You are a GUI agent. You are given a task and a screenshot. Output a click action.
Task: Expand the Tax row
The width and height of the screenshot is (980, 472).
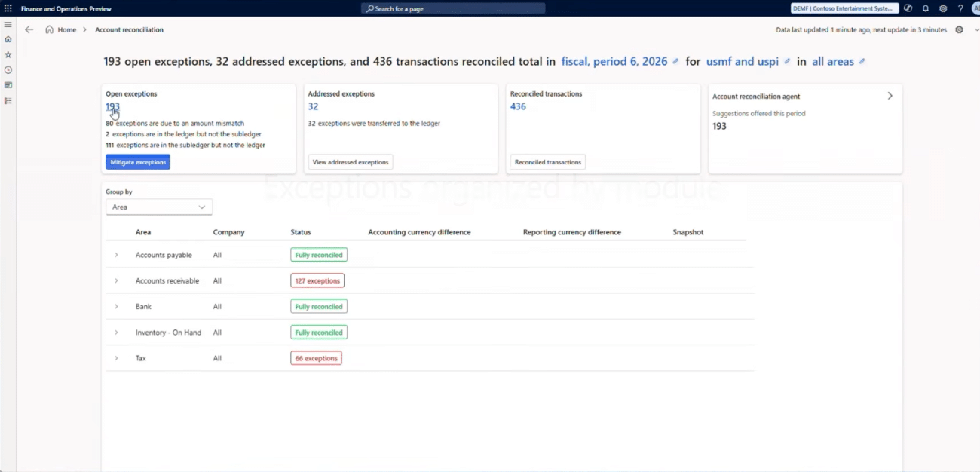(116, 358)
